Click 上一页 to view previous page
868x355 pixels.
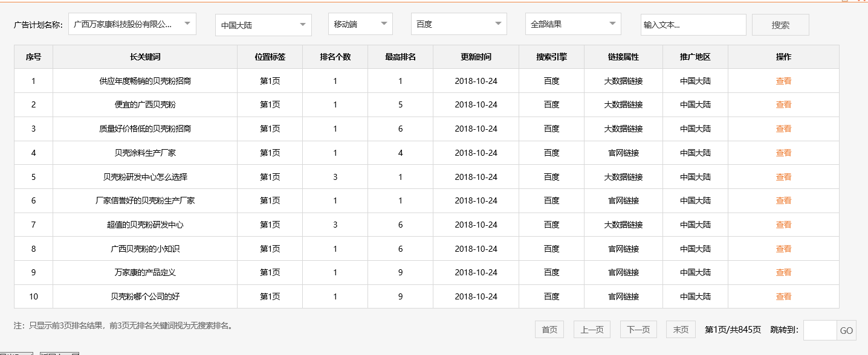[591, 329]
